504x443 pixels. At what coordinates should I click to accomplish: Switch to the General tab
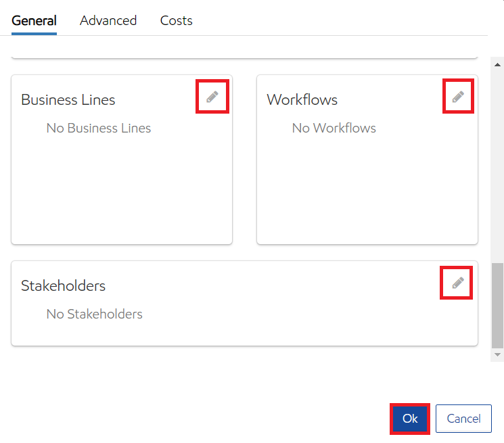34,20
